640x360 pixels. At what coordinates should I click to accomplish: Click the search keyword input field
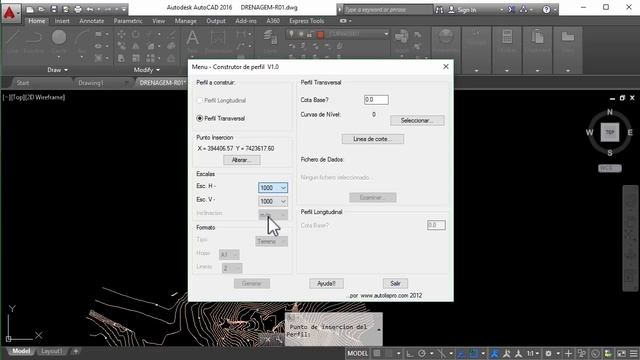click(x=387, y=9)
